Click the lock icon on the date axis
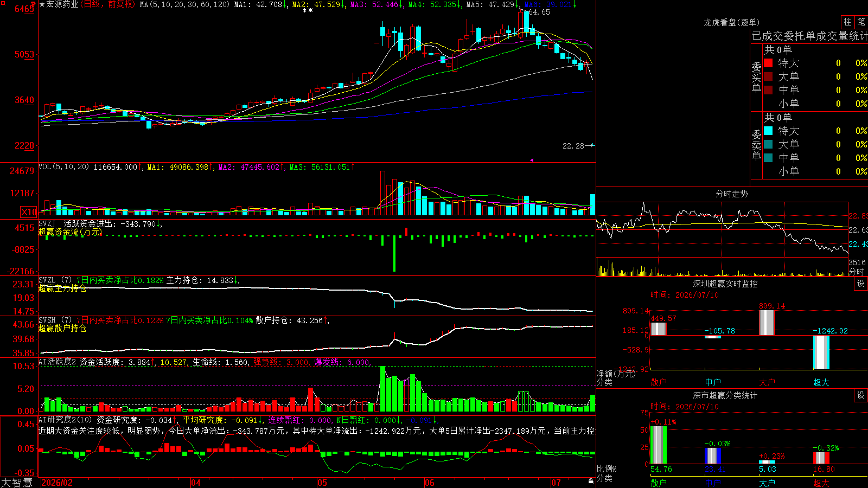Screen dimensions: 868x488 591,481
